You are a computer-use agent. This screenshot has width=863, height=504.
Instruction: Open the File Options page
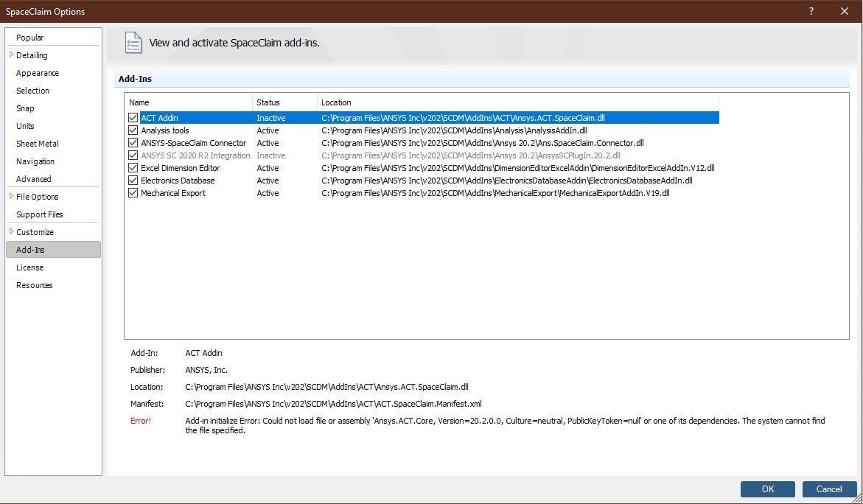(x=38, y=197)
